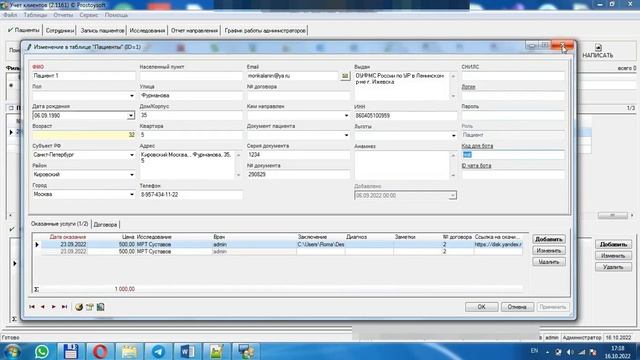This screenshot has height=360, width=640.
Task: Click the ФИО input field
Action: pos(84,76)
